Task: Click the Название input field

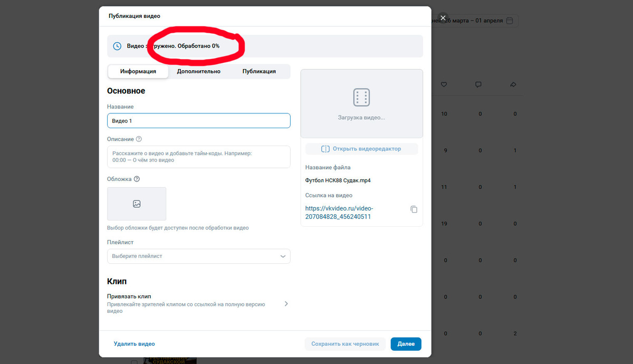Action: (x=198, y=121)
